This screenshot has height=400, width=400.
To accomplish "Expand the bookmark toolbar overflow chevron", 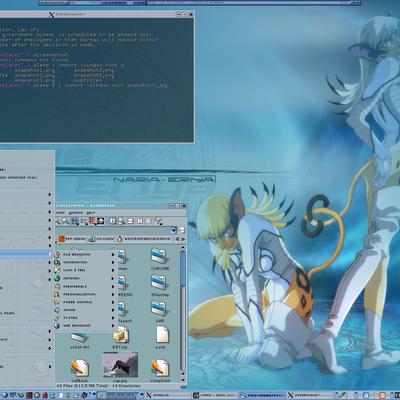I will point(183,239).
